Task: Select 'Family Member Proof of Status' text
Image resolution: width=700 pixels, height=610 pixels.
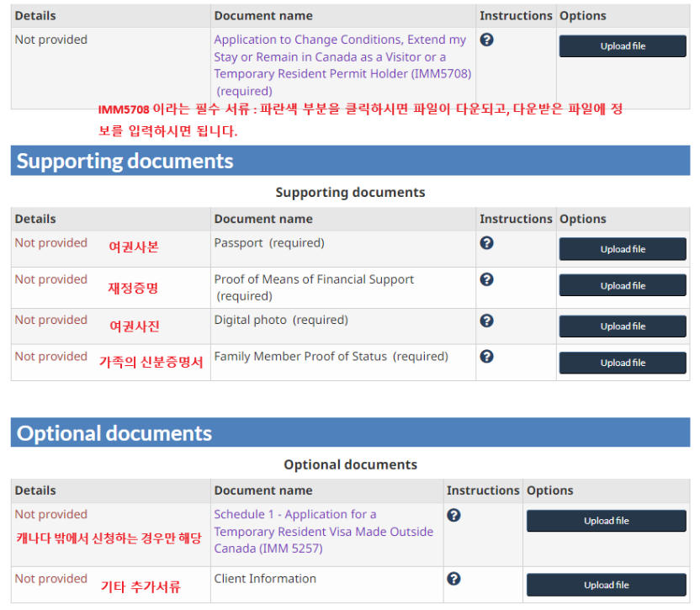Action: [x=300, y=357]
